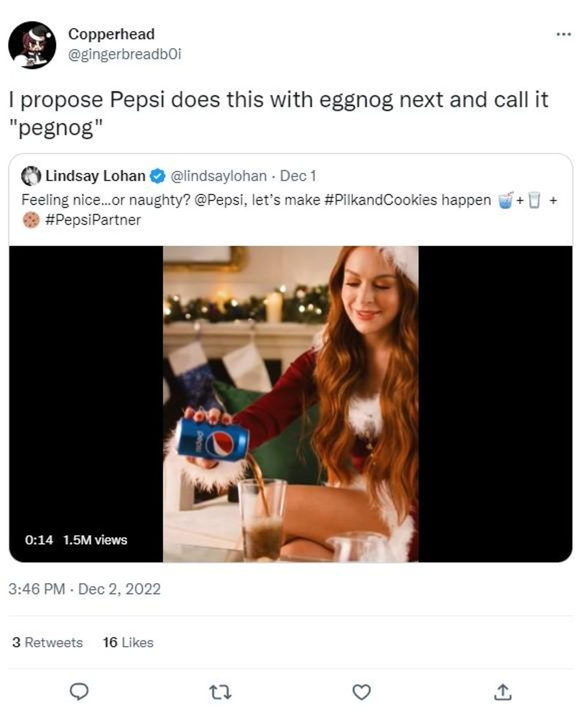Screen dimensions: 588x711
Task: Open the @gingerbreadb0i handle
Action: tap(124, 54)
